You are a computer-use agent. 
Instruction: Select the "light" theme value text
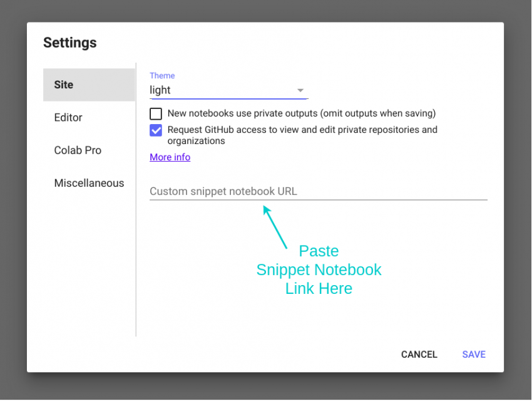160,90
